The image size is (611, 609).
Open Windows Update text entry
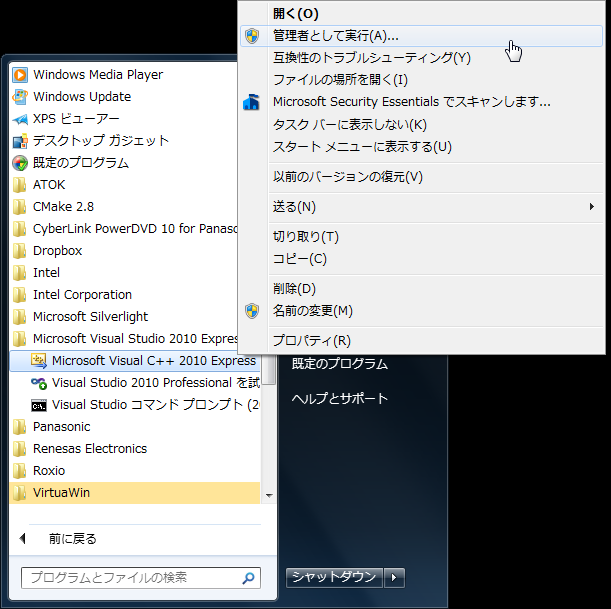[82, 97]
